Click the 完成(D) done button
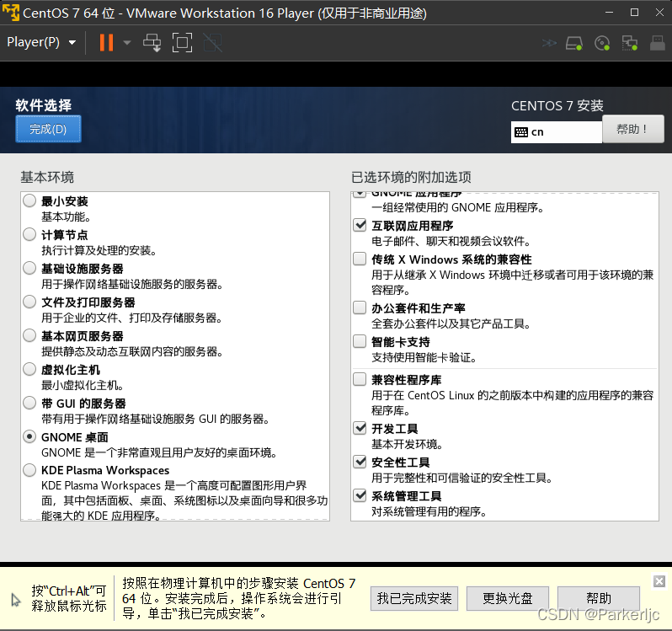Image resolution: width=672 pixels, height=631 pixels. [48, 129]
